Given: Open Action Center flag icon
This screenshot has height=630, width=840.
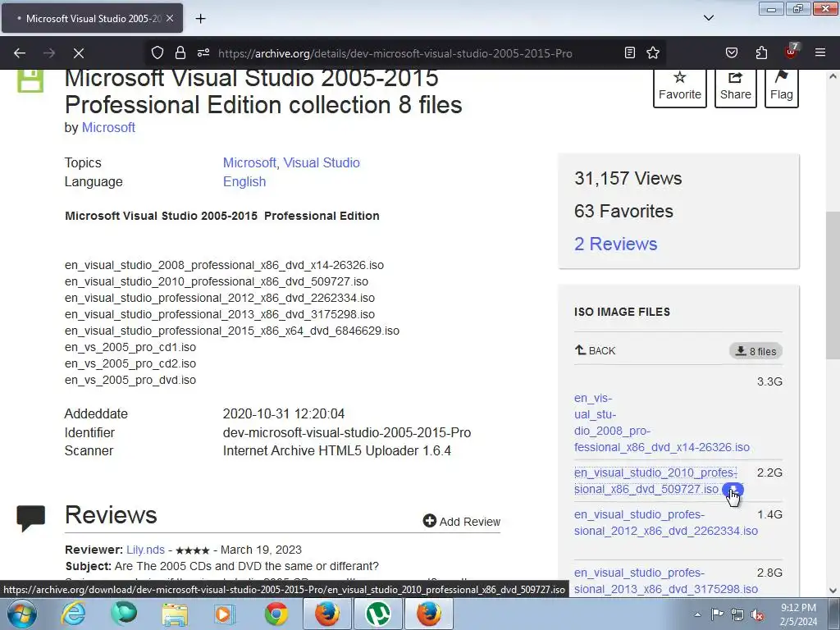Looking at the screenshot, I should tap(717, 614).
